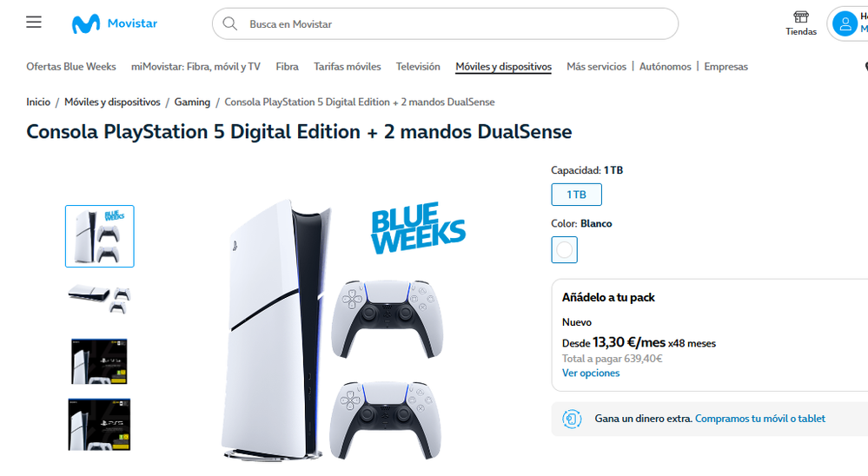This screenshot has width=868, height=476.
Task: Open the Televisión menu item
Action: click(x=418, y=66)
